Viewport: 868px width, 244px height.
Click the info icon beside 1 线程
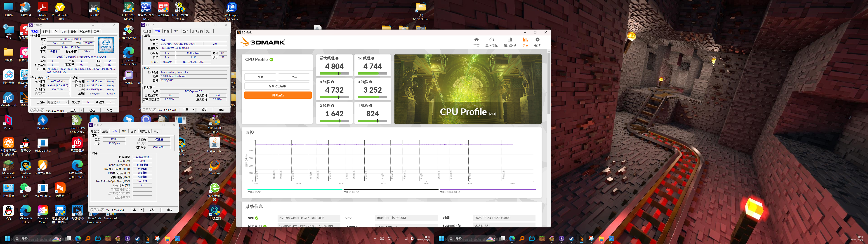click(x=371, y=106)
